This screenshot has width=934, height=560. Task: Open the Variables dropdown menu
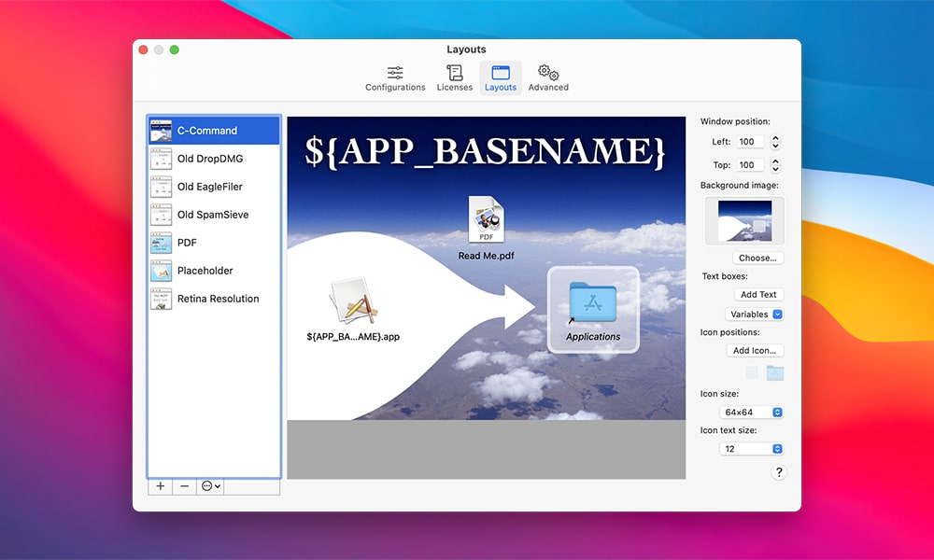[x=754, y=314]
